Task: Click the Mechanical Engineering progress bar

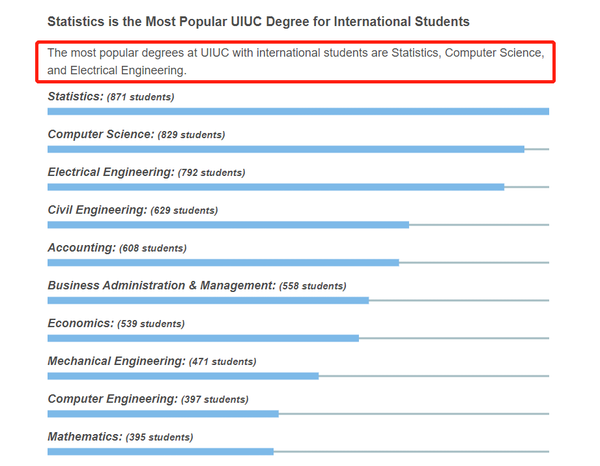Action: tap(183, 376)
